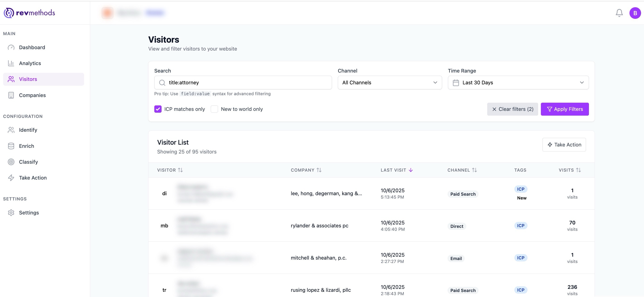The image size is (644, 297).
Task: Open the Classify configuration page
Action: 29,162
